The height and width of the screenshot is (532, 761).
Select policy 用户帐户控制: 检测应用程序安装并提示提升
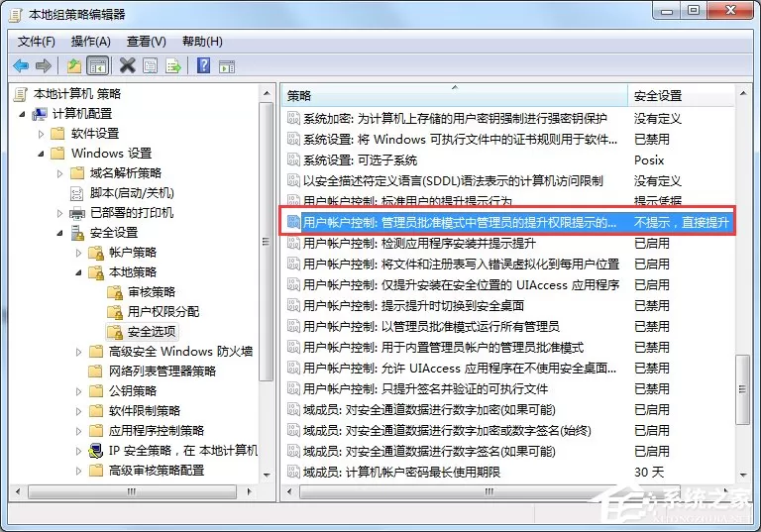click(x=419, y=243)
